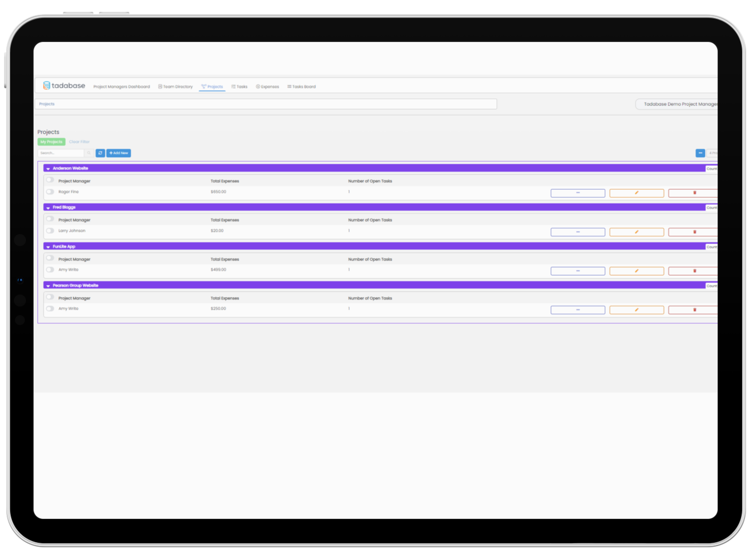Collapse the Fred Bloggs group

pyautogui.click(x=48, y=208)
